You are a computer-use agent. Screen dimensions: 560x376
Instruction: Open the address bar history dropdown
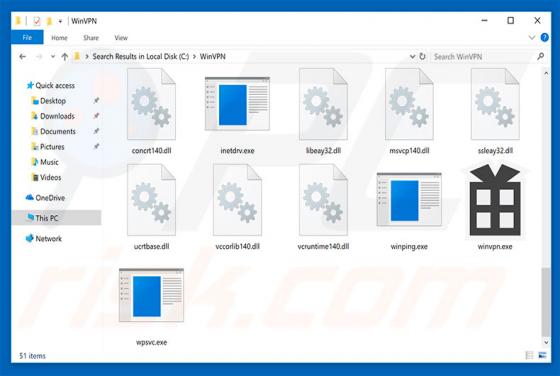tap(412, 56)
